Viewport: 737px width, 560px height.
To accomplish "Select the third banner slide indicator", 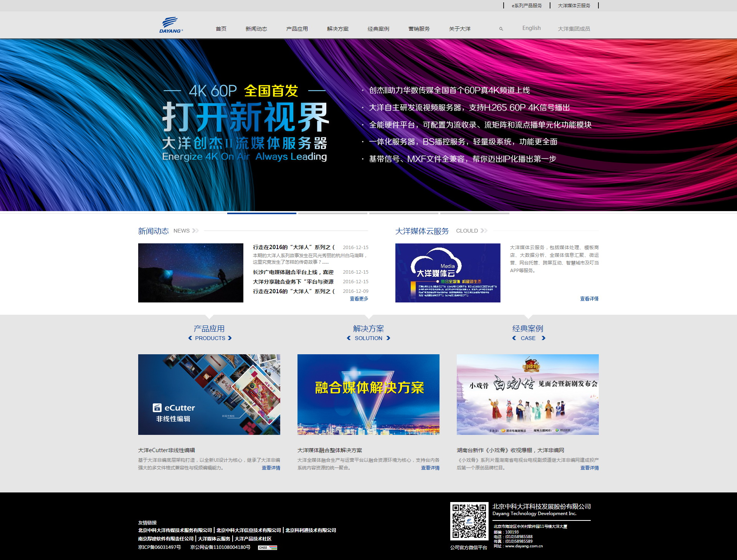I will click(x=404, y=213).
